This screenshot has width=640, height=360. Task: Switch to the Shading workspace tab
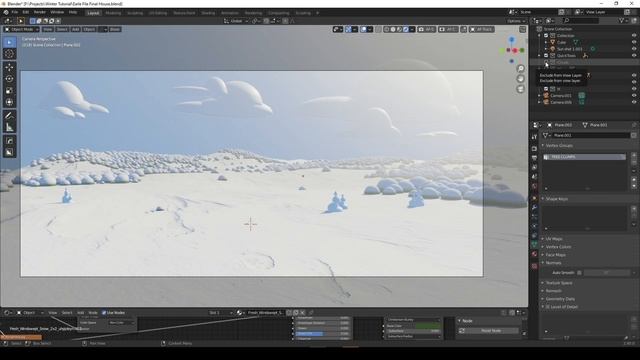208,13
